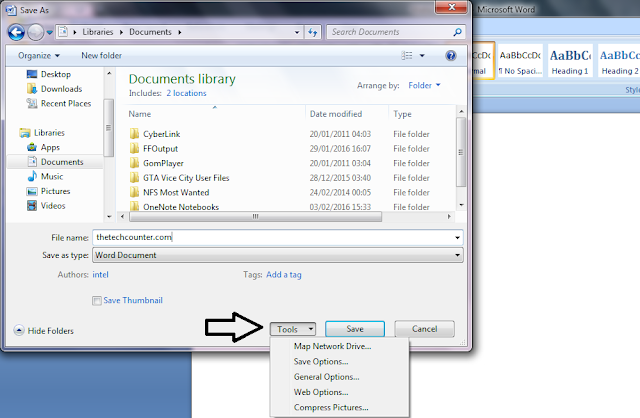Click the navigation pane vertical scrollbar thumb
The image size is (640, 418).
109,128
